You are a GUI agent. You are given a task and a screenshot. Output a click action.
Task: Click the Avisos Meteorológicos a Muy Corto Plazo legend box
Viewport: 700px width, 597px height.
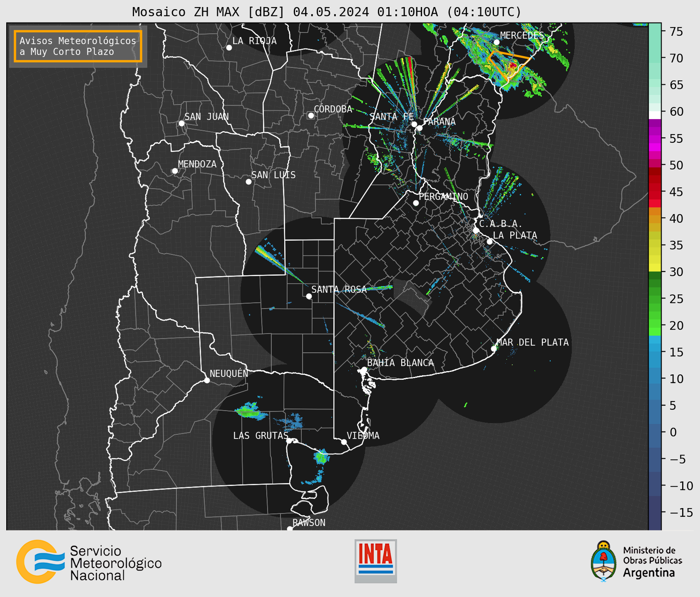tap(78, 46)
